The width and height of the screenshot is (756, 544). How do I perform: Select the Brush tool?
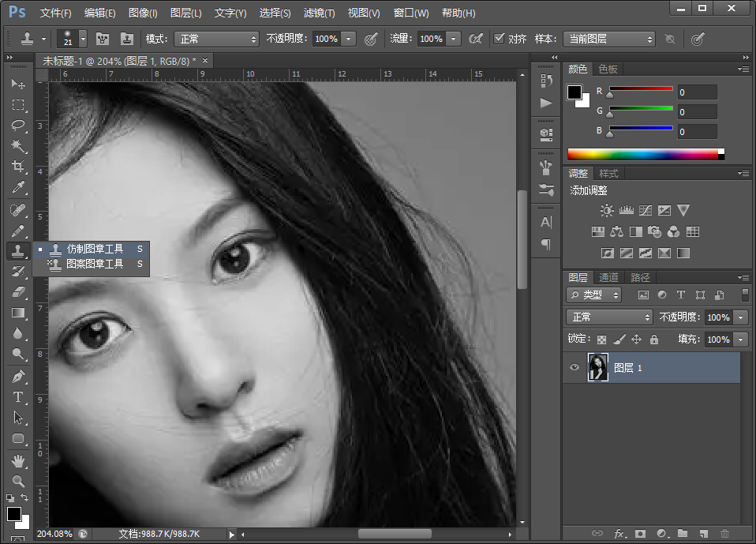(18, 231)
